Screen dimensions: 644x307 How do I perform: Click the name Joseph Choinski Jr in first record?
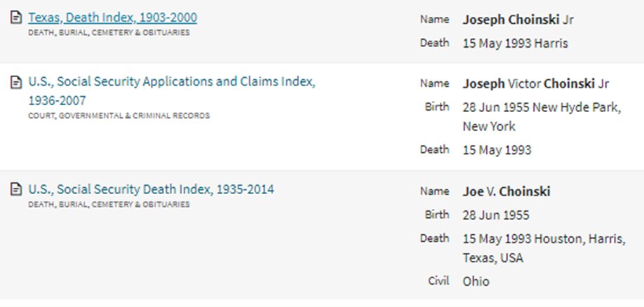(x=518, y=20)
